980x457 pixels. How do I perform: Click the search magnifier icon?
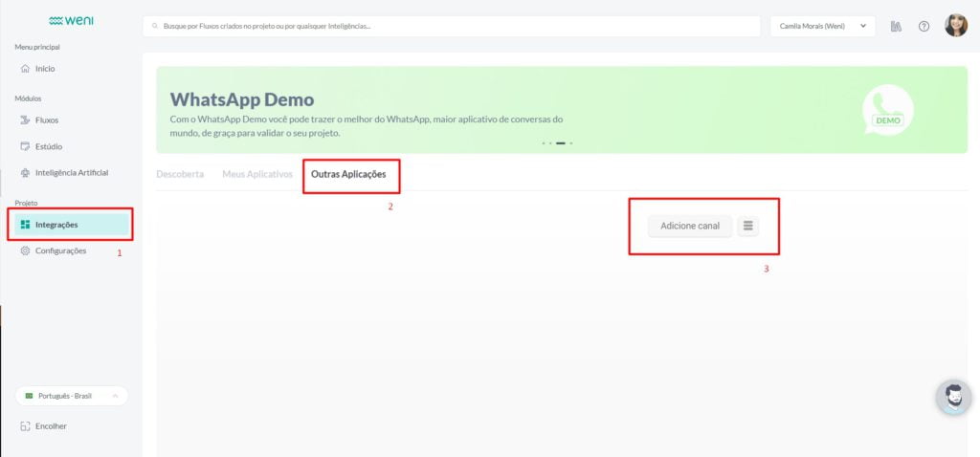coord(155,26)
